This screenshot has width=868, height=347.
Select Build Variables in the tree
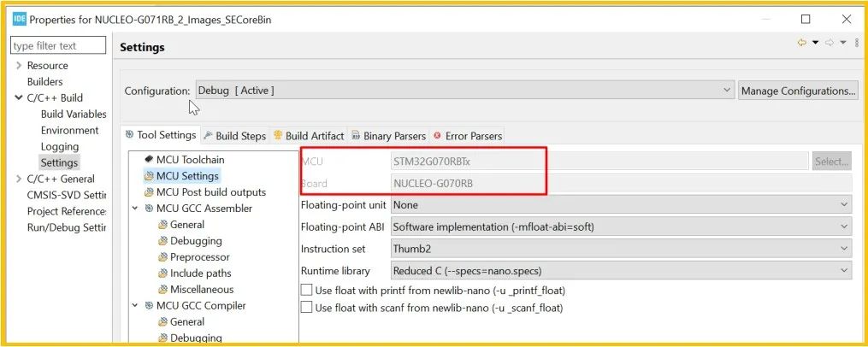73,114
